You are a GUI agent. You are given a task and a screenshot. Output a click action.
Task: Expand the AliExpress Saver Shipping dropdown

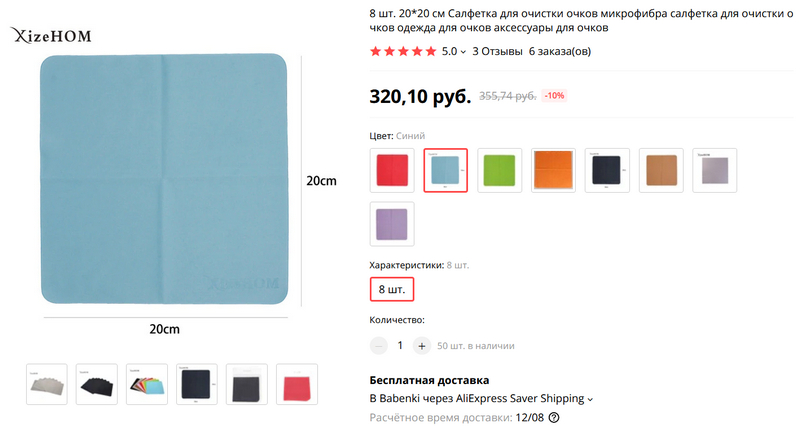[590, 399]
